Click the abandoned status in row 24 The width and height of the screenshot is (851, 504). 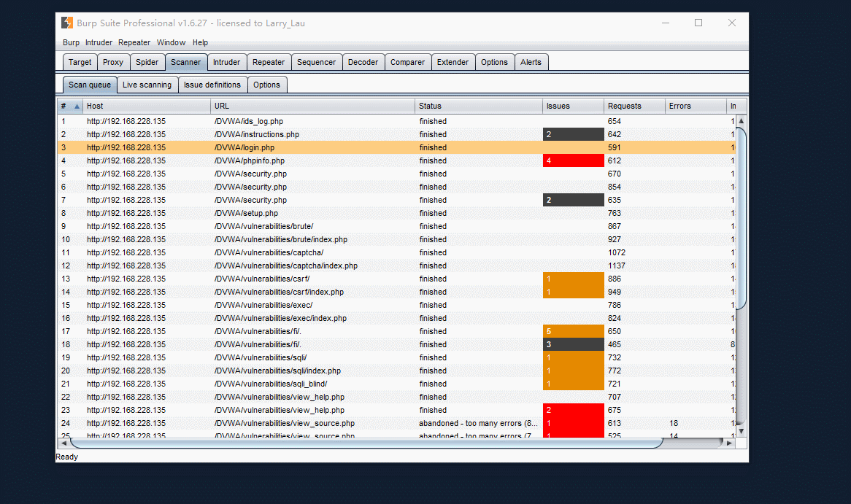coord(478,424)
